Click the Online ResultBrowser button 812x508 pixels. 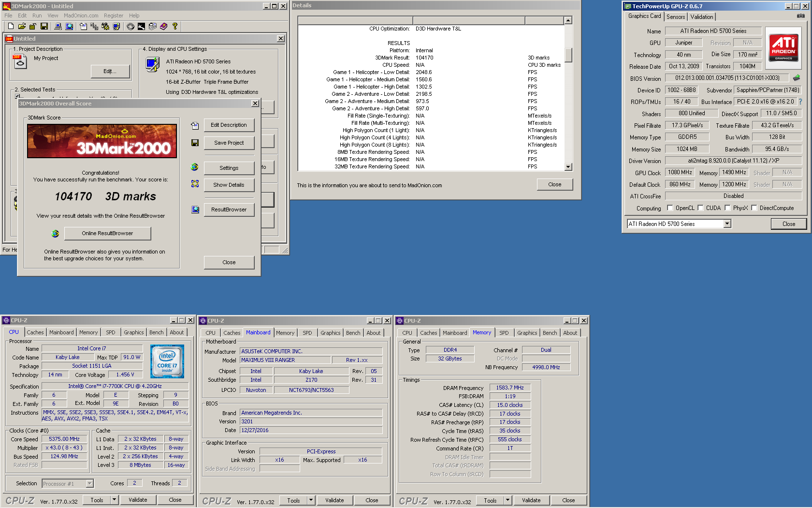tap(107, 233)
